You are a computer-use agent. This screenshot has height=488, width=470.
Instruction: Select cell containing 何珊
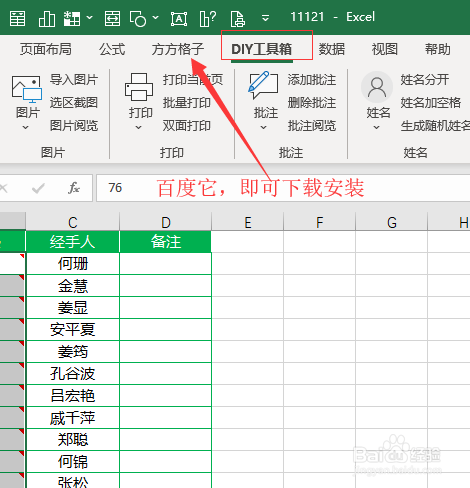(x=73, y=264)
